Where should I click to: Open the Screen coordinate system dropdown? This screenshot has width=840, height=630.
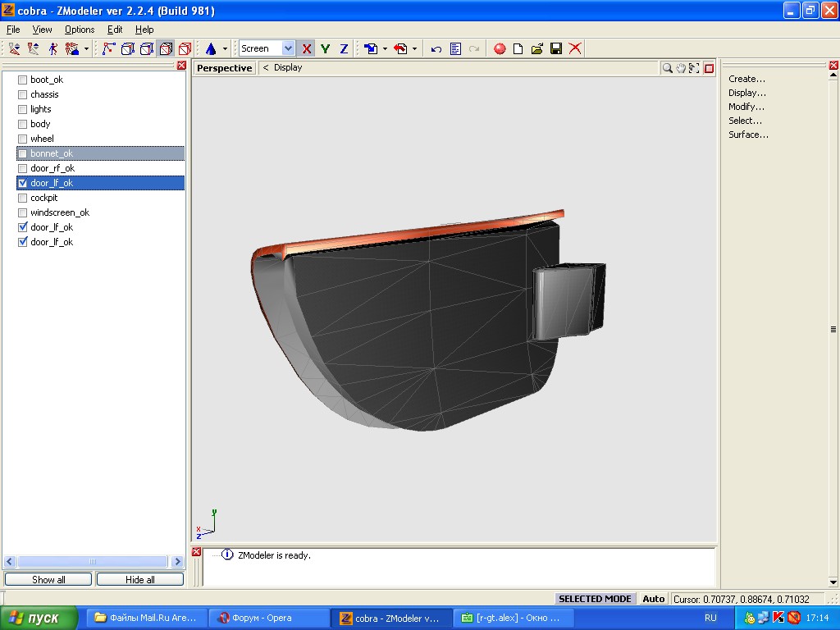(288, 49)
